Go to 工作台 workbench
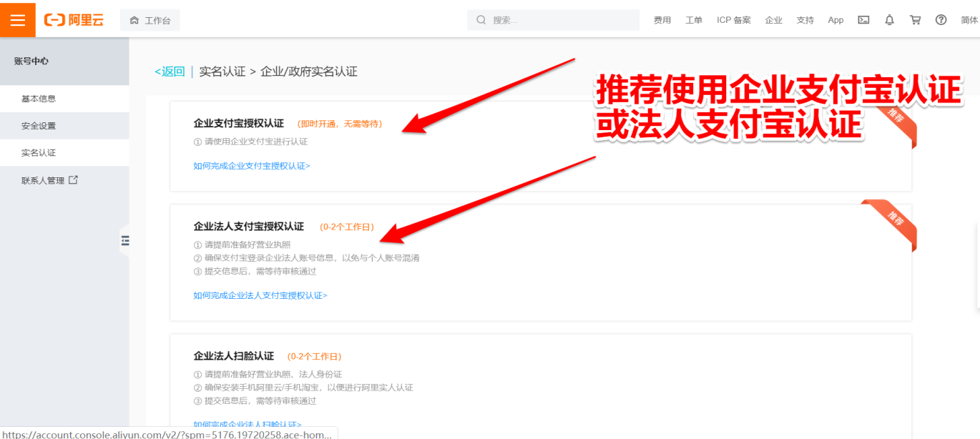 (150, 20)
